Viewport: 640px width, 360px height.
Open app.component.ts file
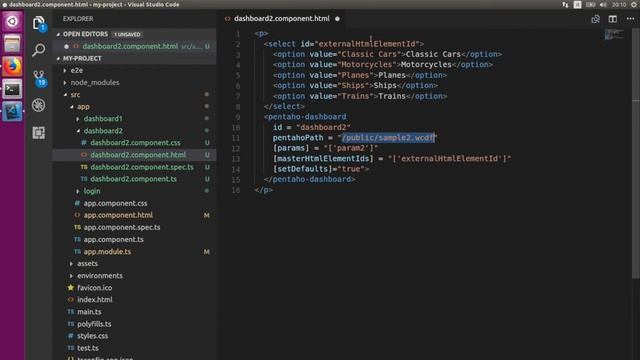(x=113, y=240)
